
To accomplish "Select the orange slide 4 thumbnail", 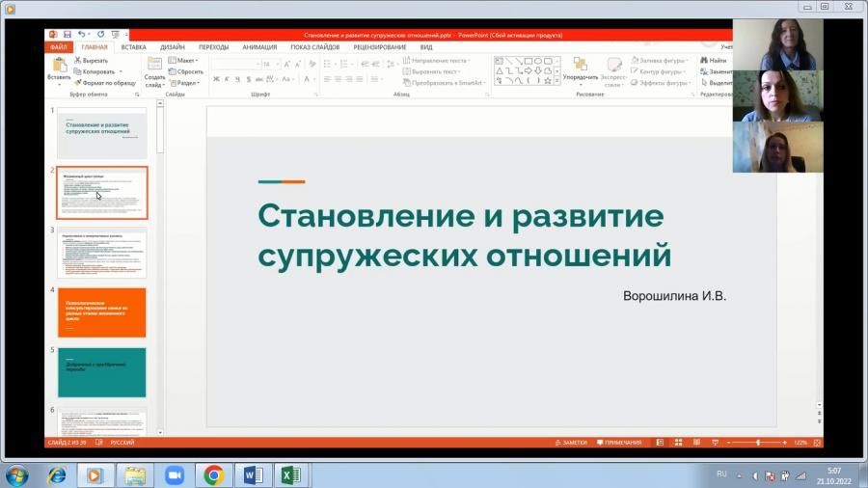I will click(x=102, y=312).
